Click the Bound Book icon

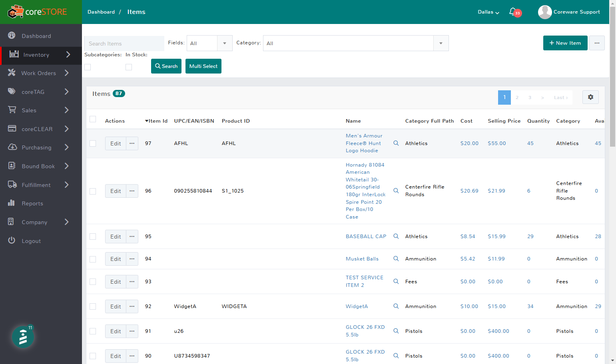tap(12, 166)
